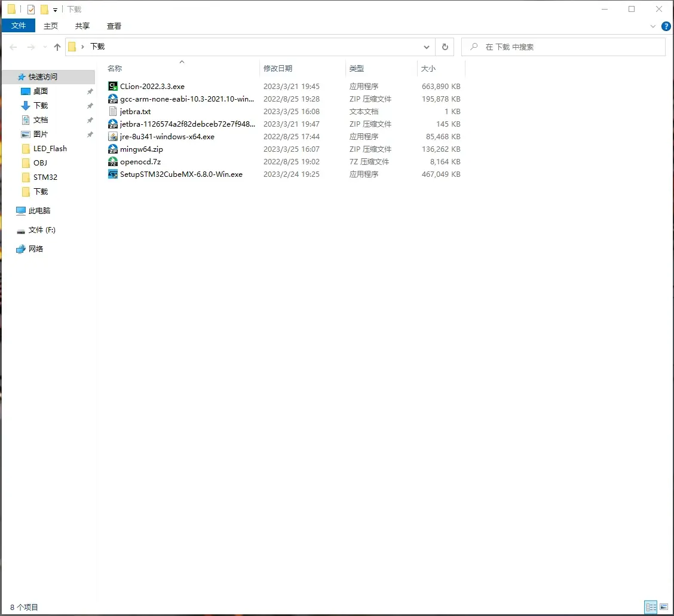Click the Back navigation arrow
The height and width of the screenshot is (616, 674).
(13, 47)
